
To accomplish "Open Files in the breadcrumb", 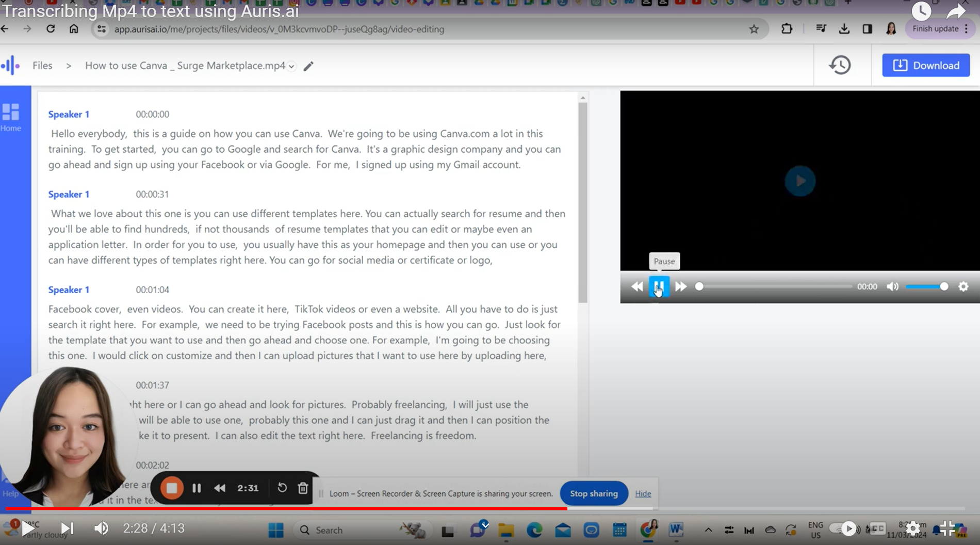I will pos(42,66).
